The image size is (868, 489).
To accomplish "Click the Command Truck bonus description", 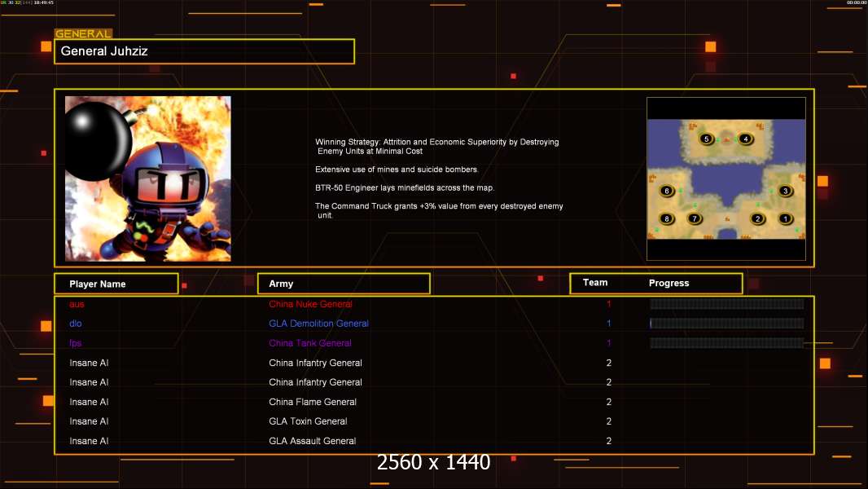I will pyautogui.click(x=439, y=210).
